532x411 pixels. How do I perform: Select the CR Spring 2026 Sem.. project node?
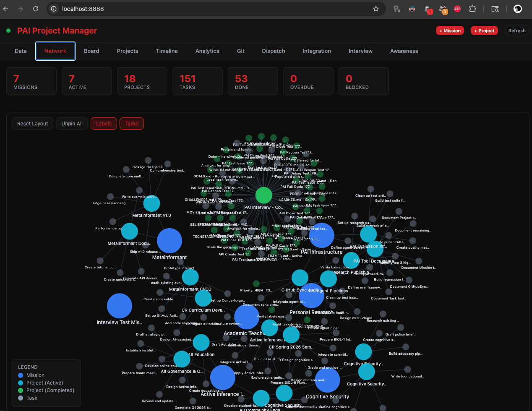click(x=291, y=335)
